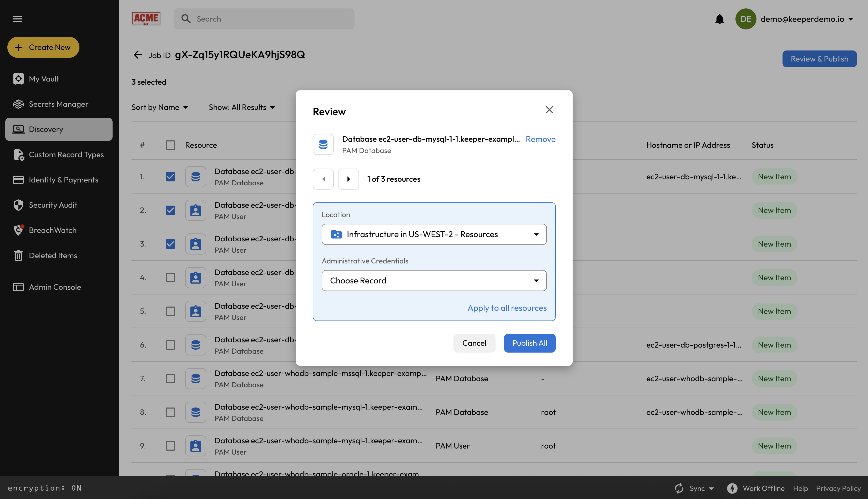Click the Sync icon in status bar
The width and height of the screenshot is (868, 499).
pos(679,488)
